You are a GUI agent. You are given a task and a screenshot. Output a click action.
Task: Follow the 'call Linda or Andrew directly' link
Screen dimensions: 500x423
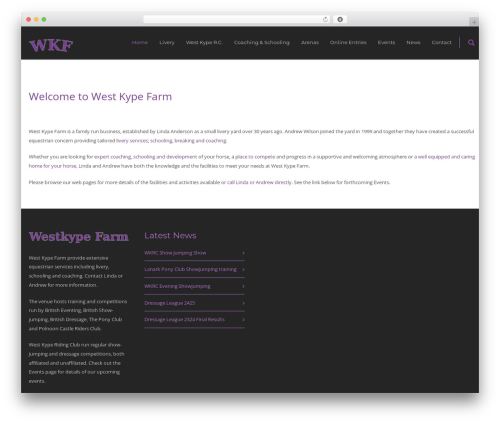259,182
